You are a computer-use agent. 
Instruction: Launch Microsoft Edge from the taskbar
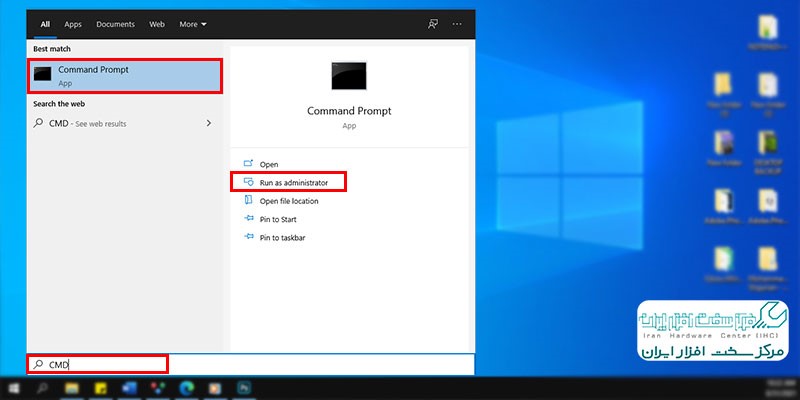186,389
